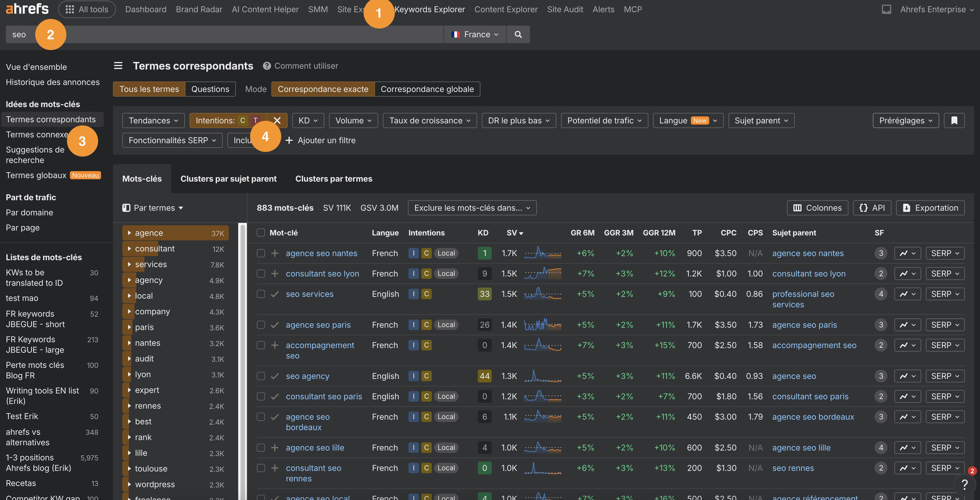
Task: Open Content Explorer in the top navigation
Action: click(506, 9)
